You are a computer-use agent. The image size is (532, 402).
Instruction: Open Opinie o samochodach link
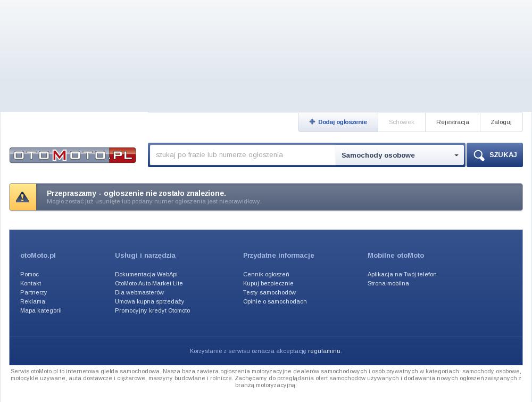[x=275, y=301]
